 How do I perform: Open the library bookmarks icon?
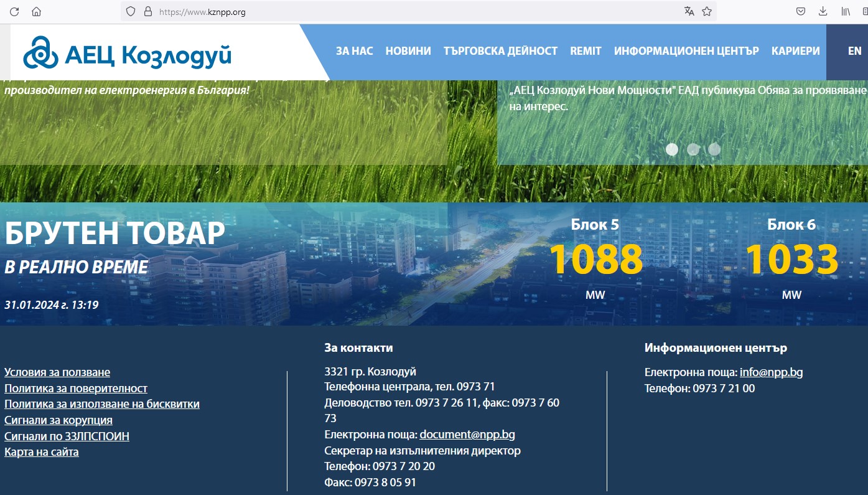tap(846, 11)
